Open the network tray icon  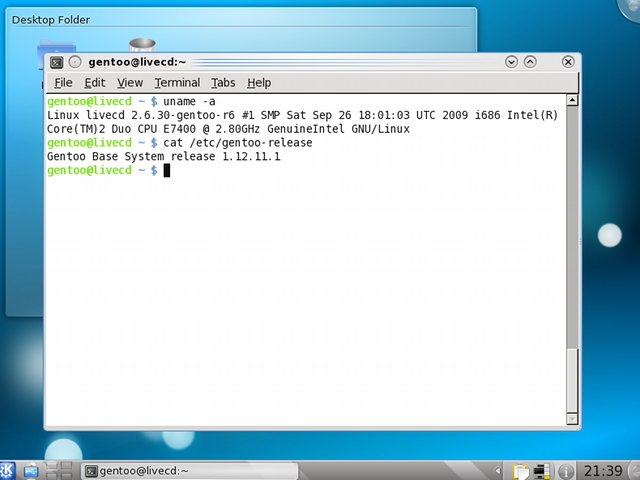pos(541,471)
